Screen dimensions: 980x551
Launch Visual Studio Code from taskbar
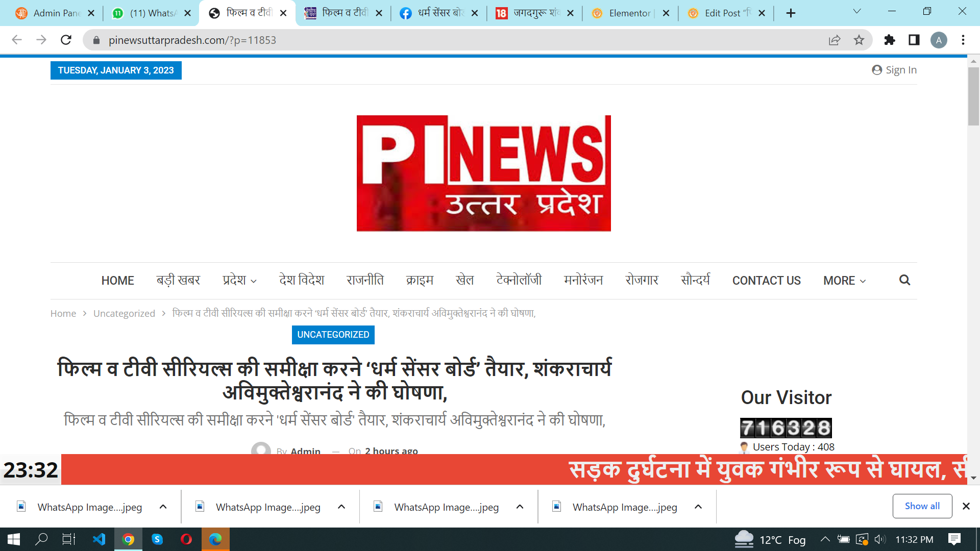point(99,539)
